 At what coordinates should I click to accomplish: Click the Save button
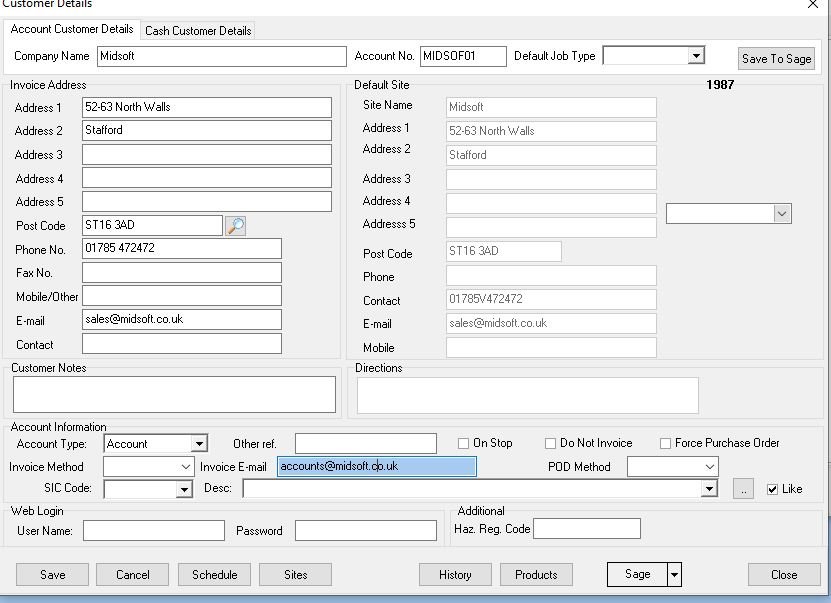[x=52, y=575]
